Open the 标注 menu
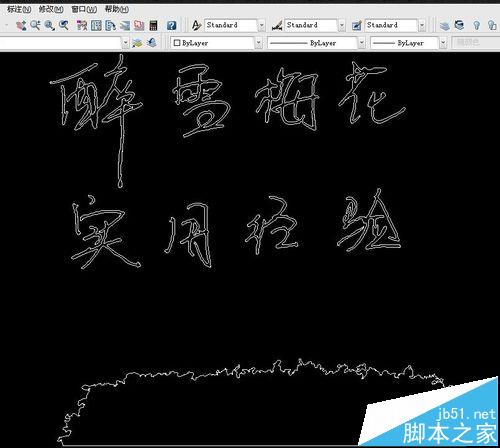This screenshot has width=500, height=448. point(19,9)
